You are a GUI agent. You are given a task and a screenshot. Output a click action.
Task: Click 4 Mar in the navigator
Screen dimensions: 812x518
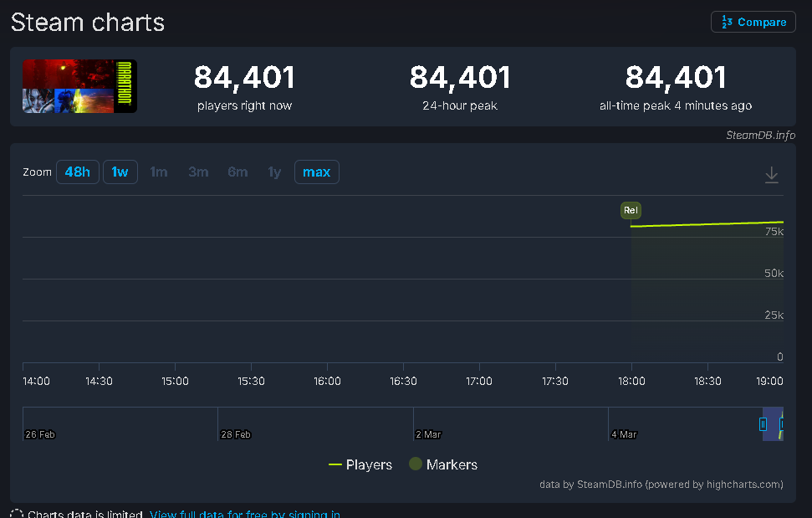[x=624, y=434]
